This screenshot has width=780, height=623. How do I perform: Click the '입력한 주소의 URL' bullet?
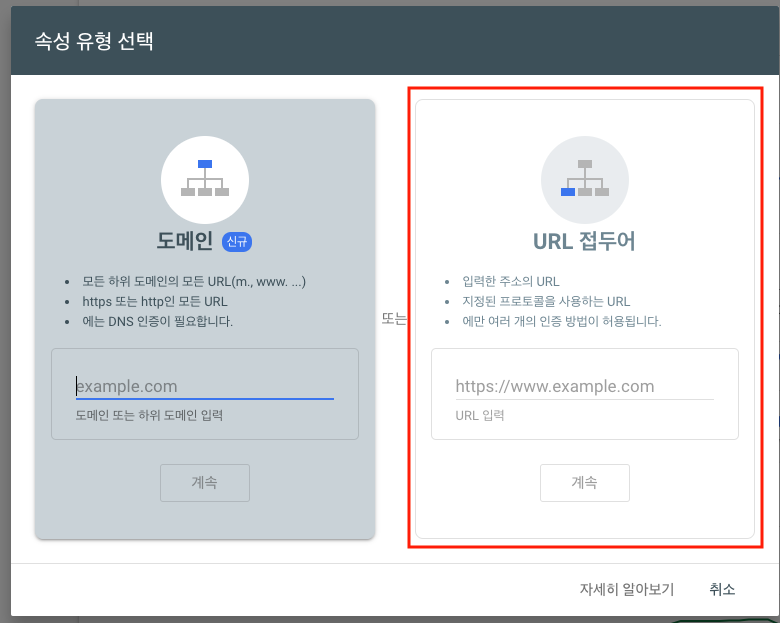click(511, 282)
